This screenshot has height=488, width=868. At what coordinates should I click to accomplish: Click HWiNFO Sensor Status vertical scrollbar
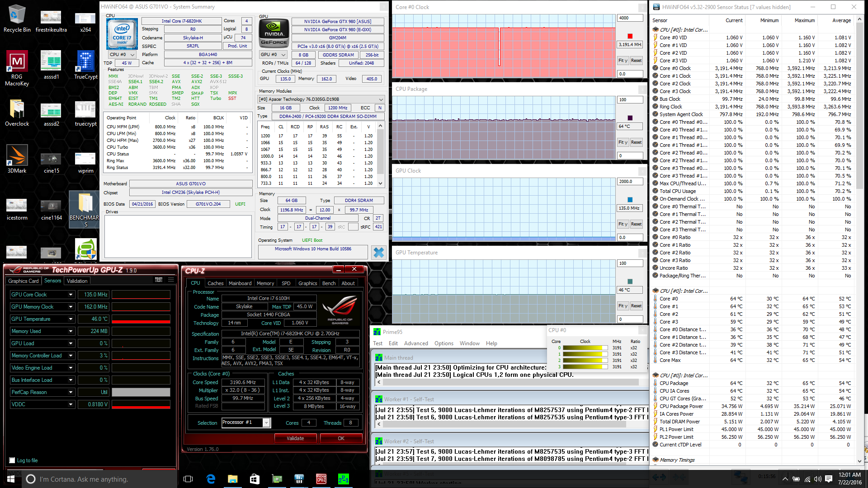tap(860, 239)
